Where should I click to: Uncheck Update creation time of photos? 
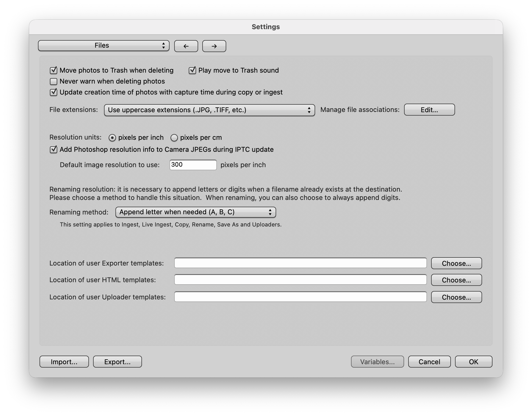point(54,92)
